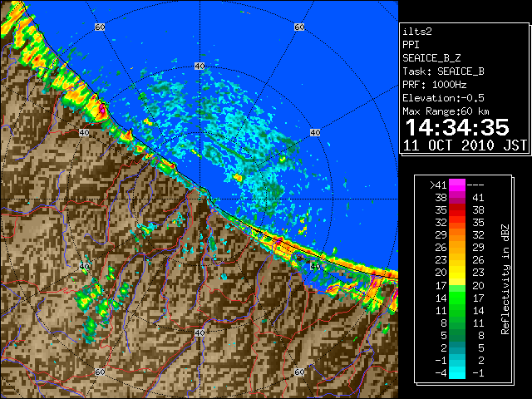Click the '20' label in the legend's left column
This screenshot has height=399, width=532.
point(441,273)
